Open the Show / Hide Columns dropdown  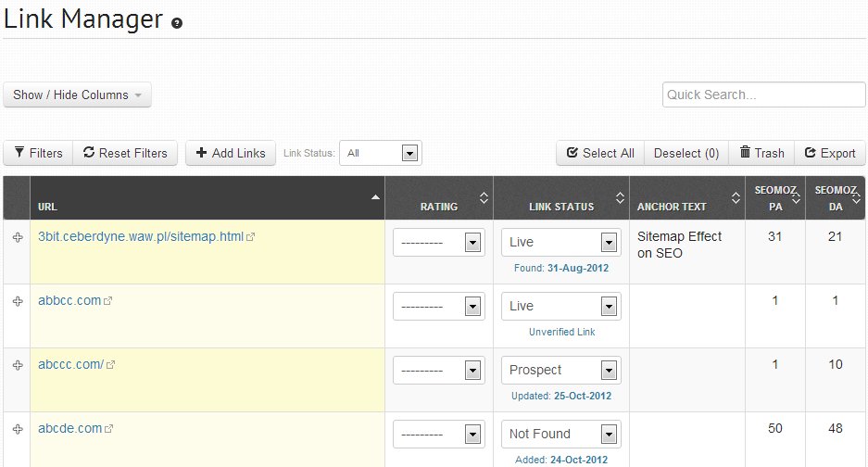[x=77, y=95]
